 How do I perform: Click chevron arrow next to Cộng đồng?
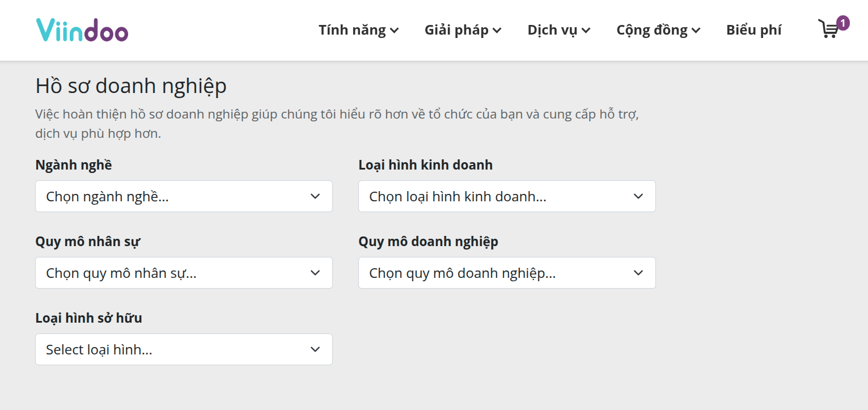696,31
